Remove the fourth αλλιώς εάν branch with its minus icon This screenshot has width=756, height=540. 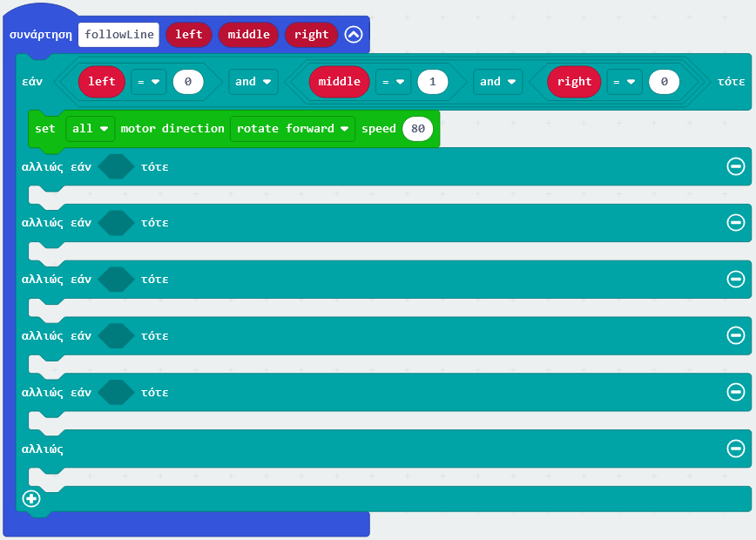coord(736,335)
